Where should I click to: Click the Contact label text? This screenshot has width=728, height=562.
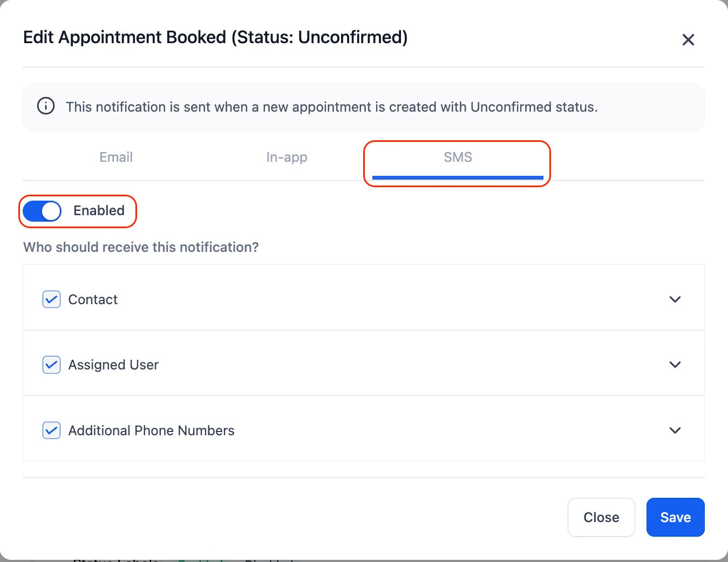(93, 299)
